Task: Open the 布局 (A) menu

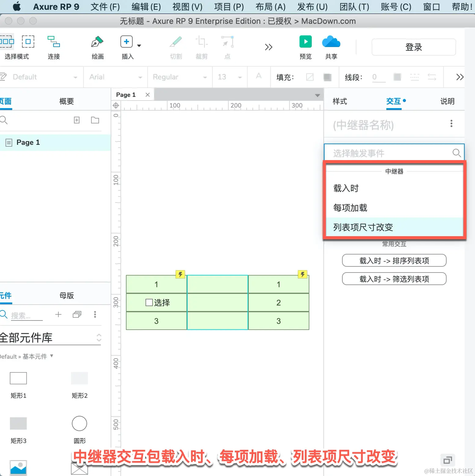Action: click(x=271, y=7)
